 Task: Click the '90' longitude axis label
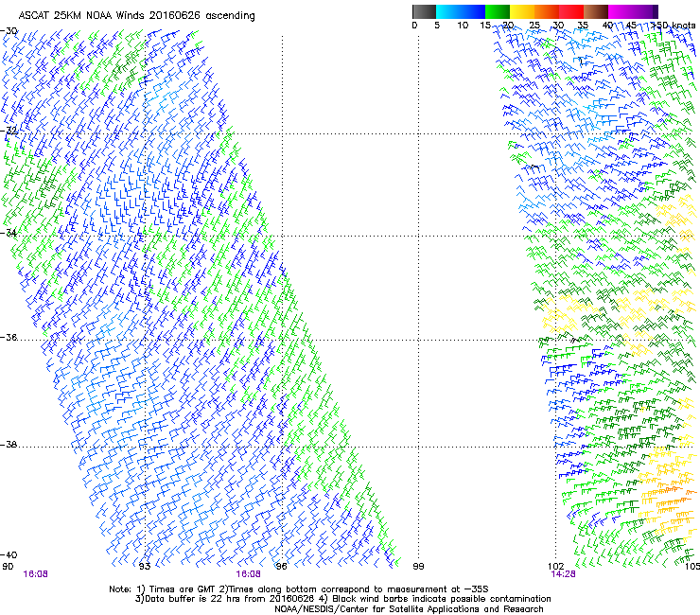[8, 567]
